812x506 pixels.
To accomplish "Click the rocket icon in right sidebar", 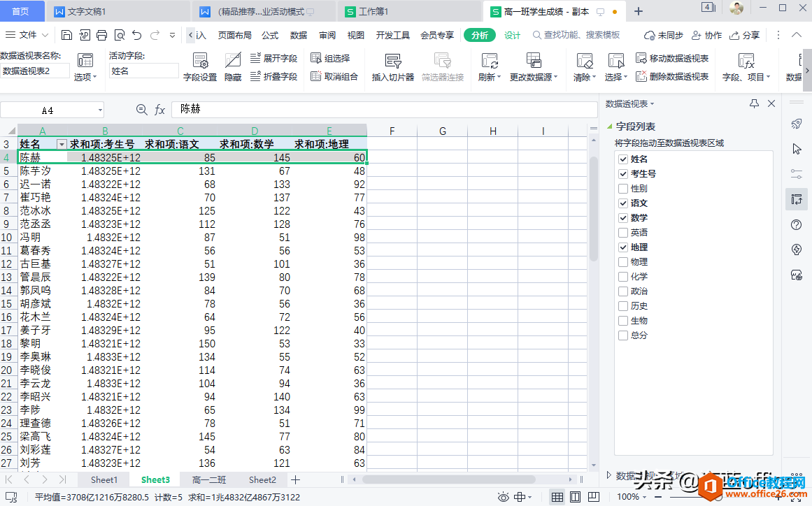I will click(797, 124).
